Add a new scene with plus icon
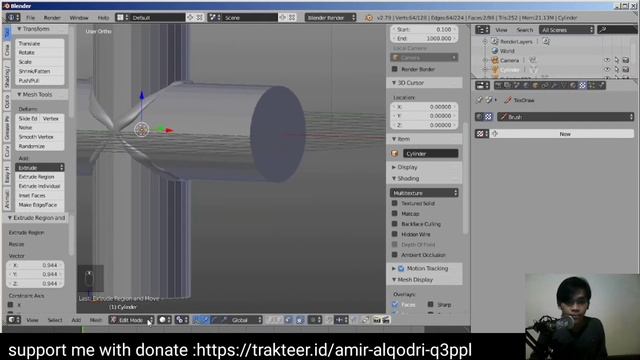 [282, 18]
